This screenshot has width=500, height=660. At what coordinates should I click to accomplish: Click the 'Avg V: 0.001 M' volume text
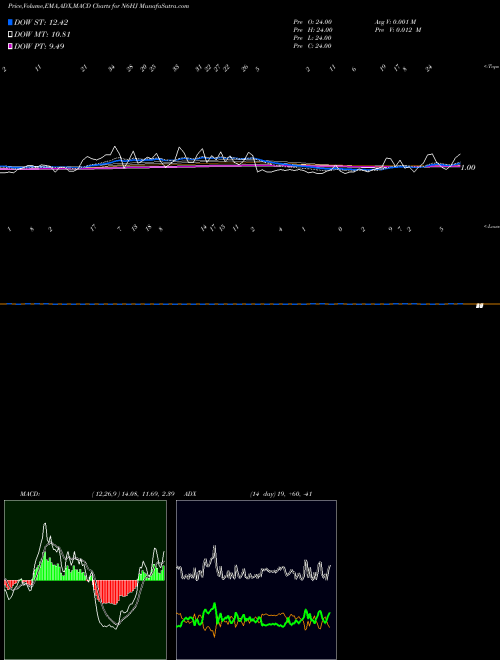[395, 22]
